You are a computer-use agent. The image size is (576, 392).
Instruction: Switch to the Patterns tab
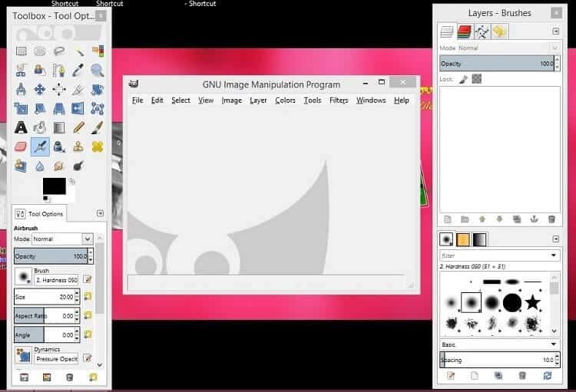point(463,239)
